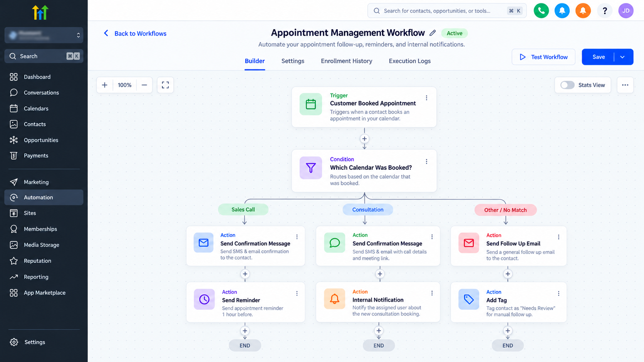Add step below Internal Notification action
644x362 pixels.
(x=379, y=331)
